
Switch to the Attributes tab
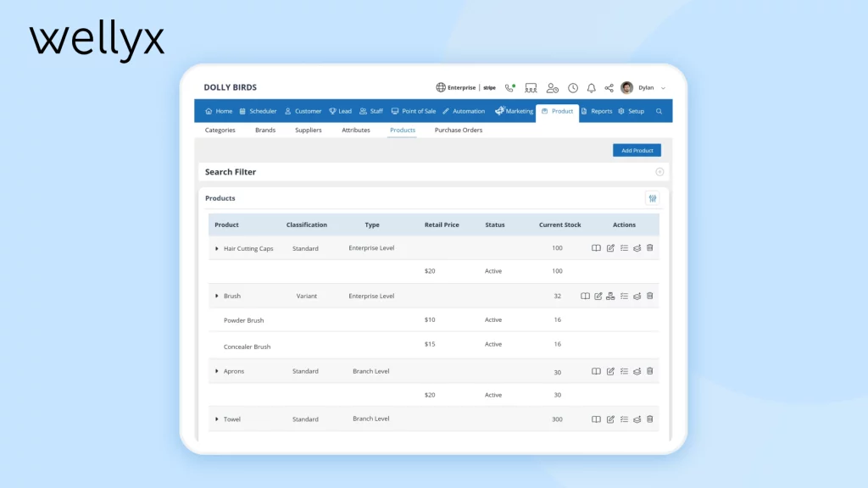pos(356,130)
